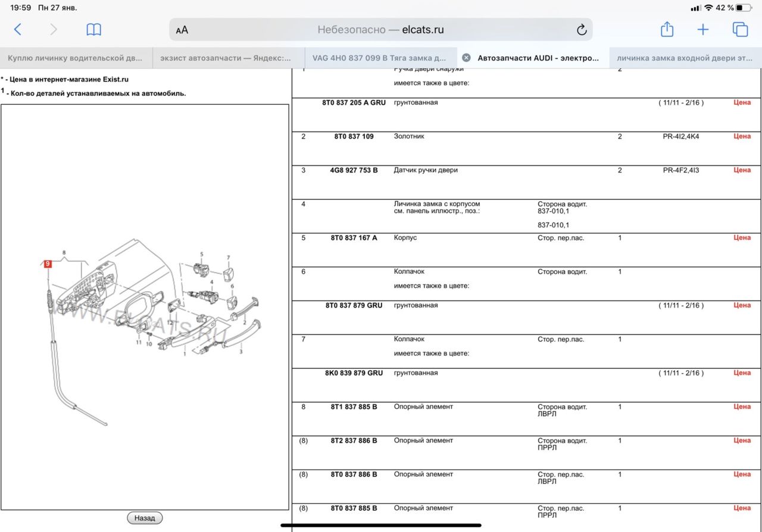Select part number 8T0 837 205 A GRU
Viewport: 762px width, 532px height.
point(354,102)
